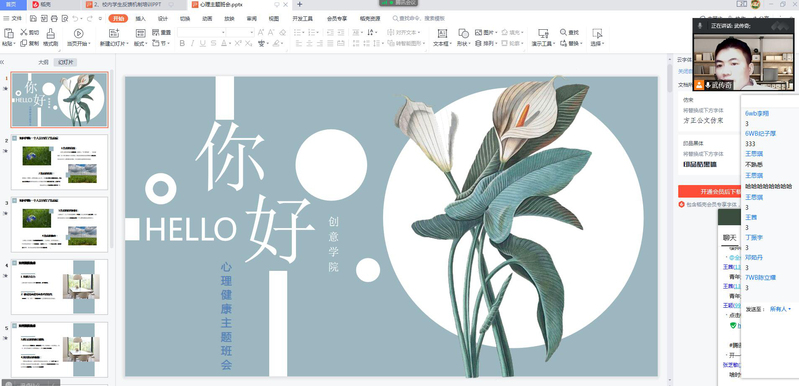
Task: Click the New Slide (新建幻灯片) icon
Action: tap(114, 34)
